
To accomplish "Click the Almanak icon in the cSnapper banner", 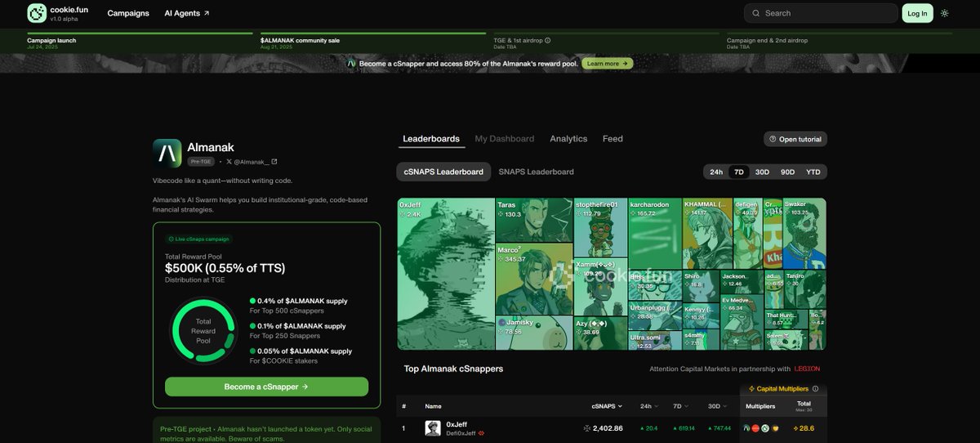I will point(352,63).
